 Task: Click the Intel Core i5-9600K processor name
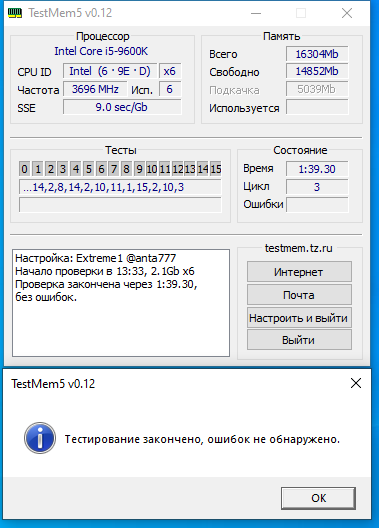[x=101, y=51]
